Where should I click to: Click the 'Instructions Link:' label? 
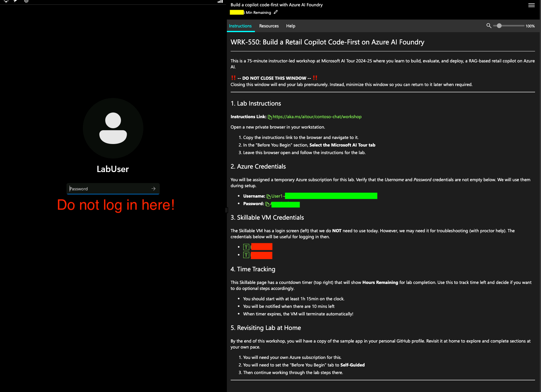(248, 117)
